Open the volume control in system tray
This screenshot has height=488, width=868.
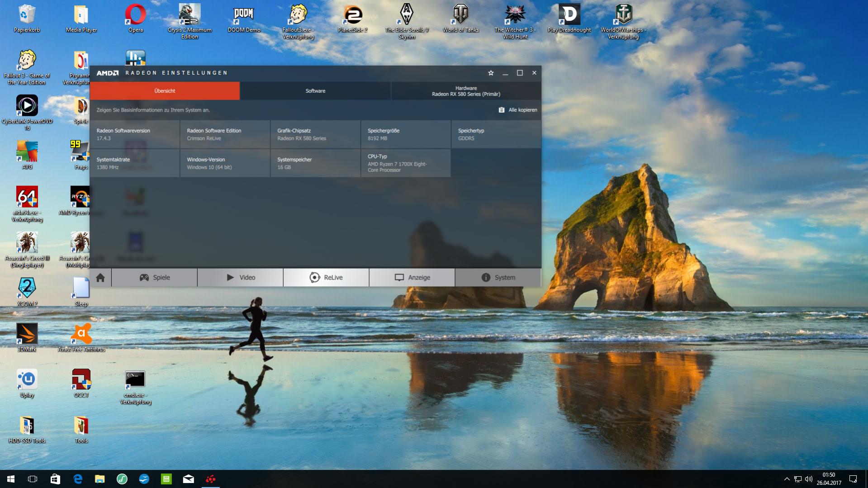[x=809, y=479]
